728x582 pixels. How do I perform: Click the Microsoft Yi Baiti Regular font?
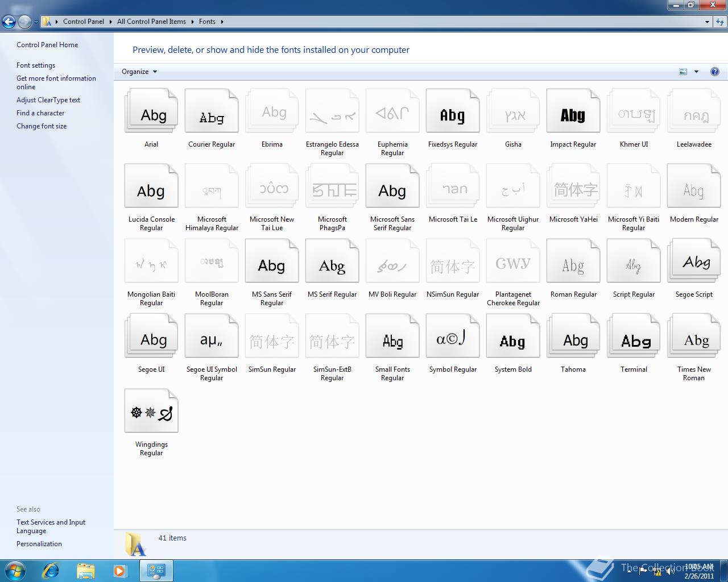pos(634,186)
